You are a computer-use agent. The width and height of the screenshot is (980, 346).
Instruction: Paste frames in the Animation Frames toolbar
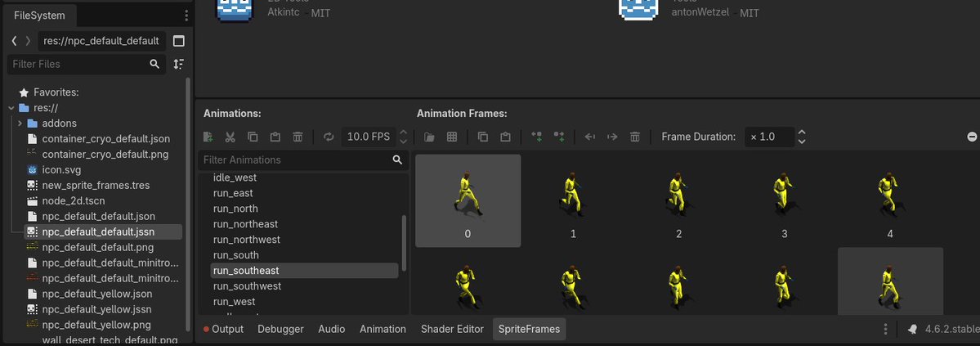pos(505,137)
